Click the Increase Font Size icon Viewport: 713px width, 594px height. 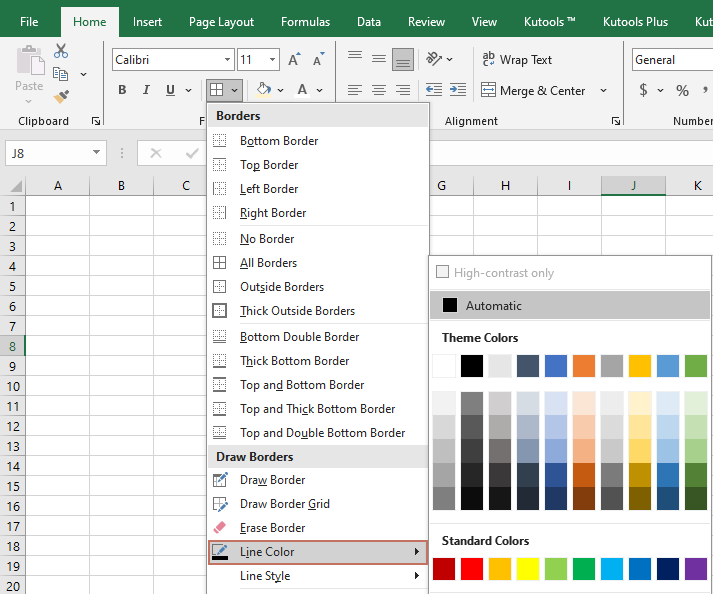click(295, 60)
